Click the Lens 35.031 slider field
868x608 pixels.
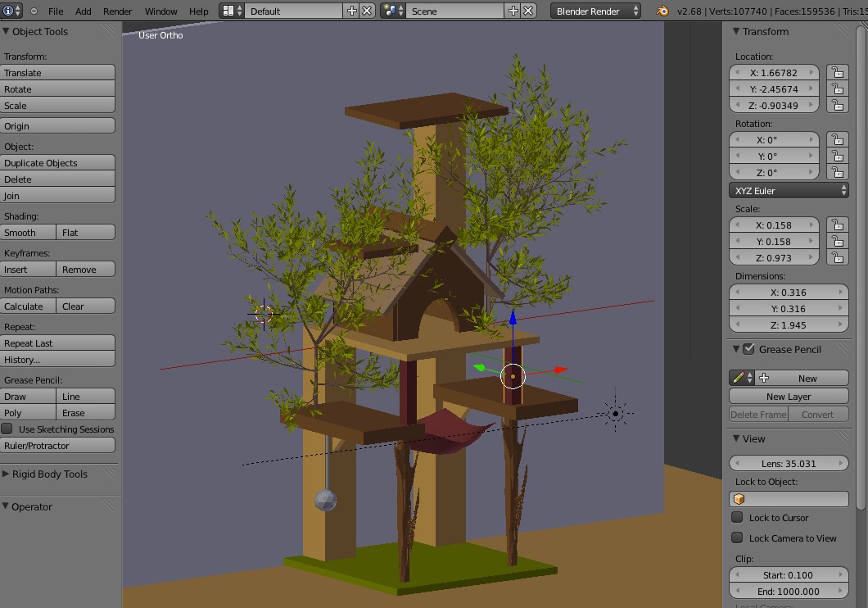[789, 464]
